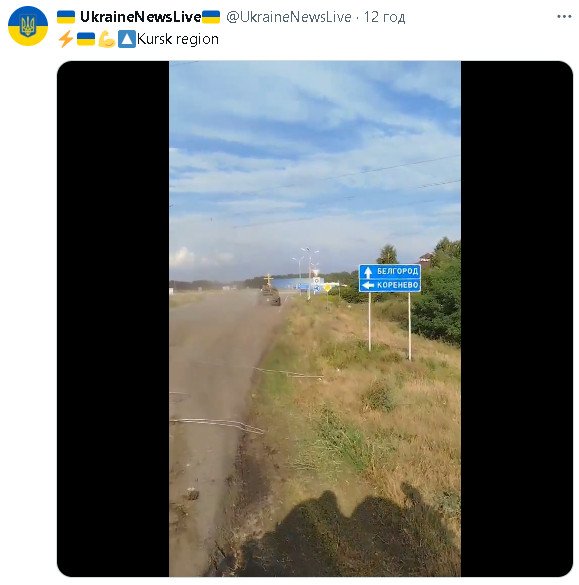Click the flag emoji before the display name
The width and height of the screenshot is (579, 585).
coord(66,17)
